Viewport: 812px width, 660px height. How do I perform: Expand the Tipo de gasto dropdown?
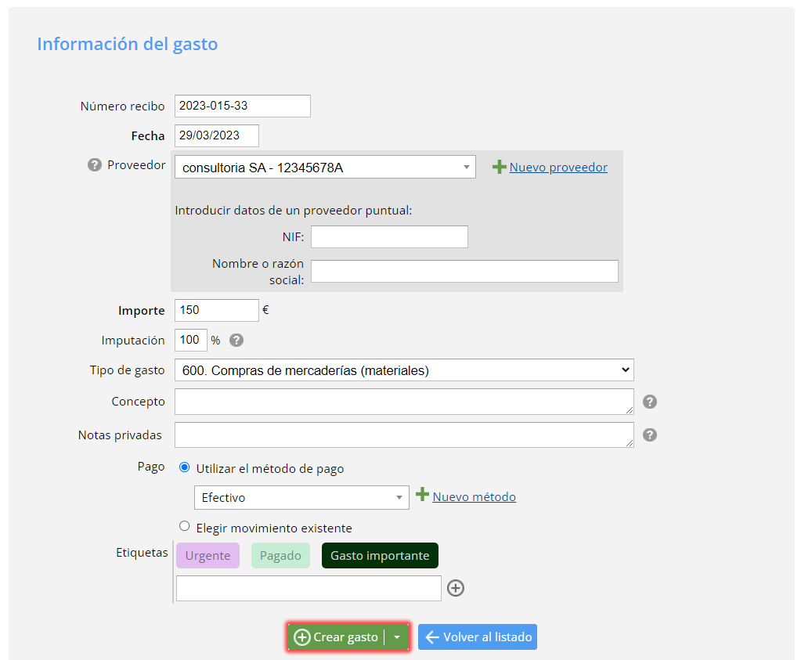point(404,370)
